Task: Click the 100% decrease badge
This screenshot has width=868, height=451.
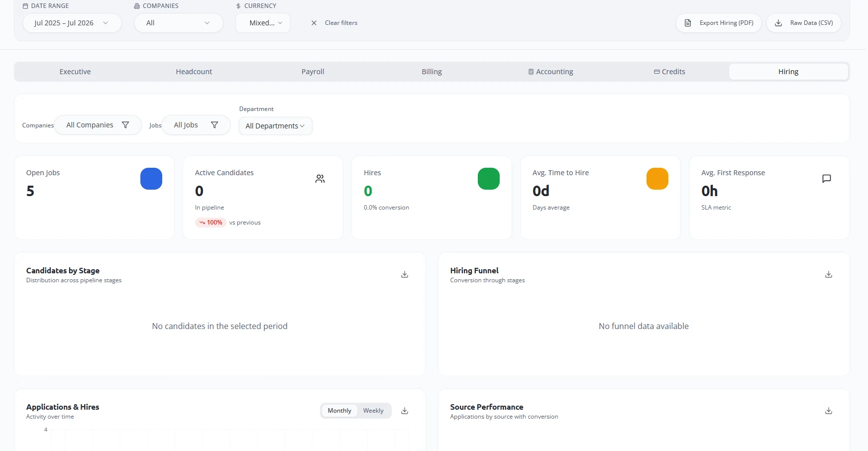Action: tap(211, 223)
